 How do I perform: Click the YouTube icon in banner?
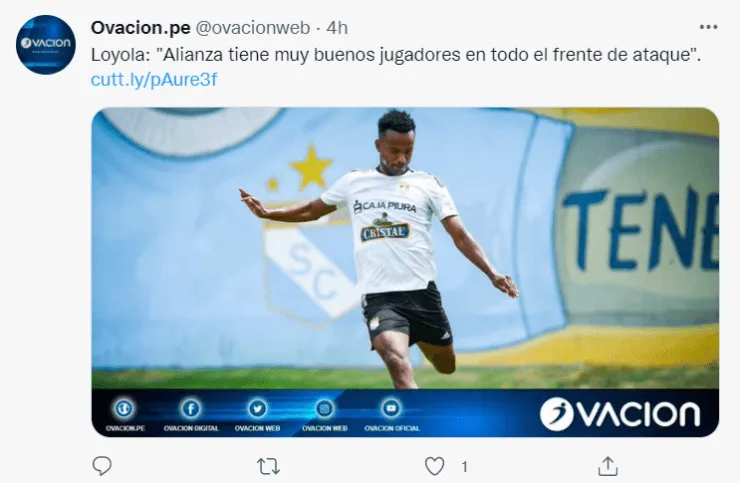[391, 408]
